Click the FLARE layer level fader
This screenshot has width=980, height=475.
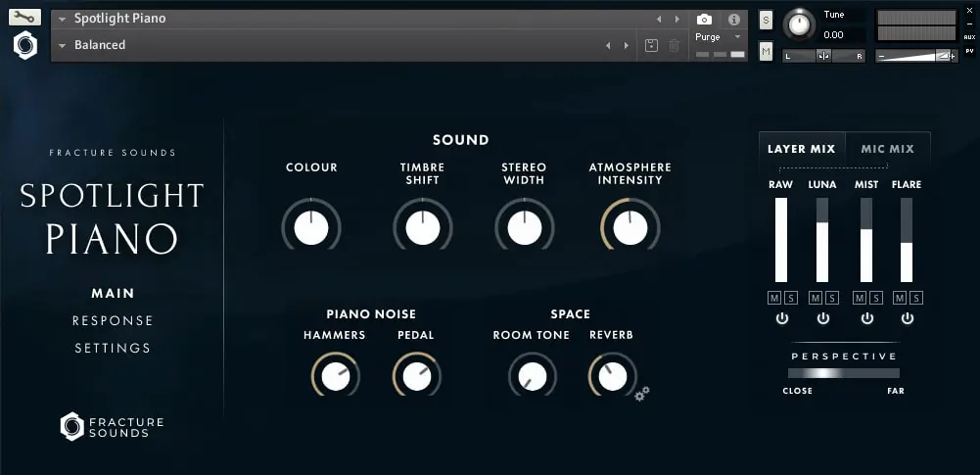click(x=907, y=240)
